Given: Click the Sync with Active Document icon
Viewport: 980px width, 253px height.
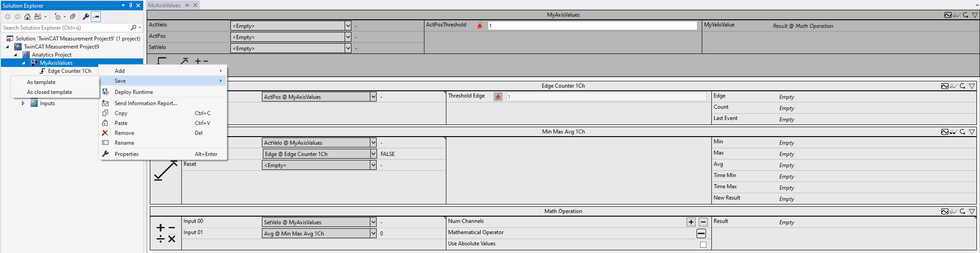Looking at the screenshot, I should pyautogui.click(x=38, y=17).
